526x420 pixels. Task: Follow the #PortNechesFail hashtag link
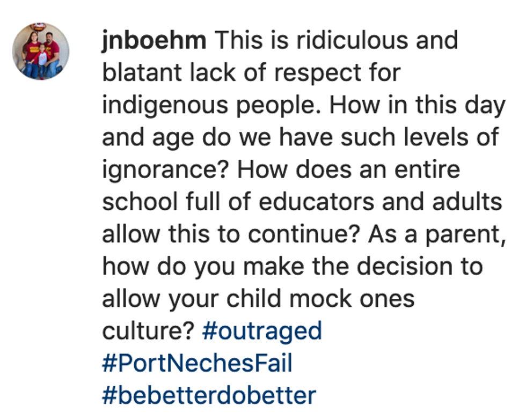[x=197, y=363]
